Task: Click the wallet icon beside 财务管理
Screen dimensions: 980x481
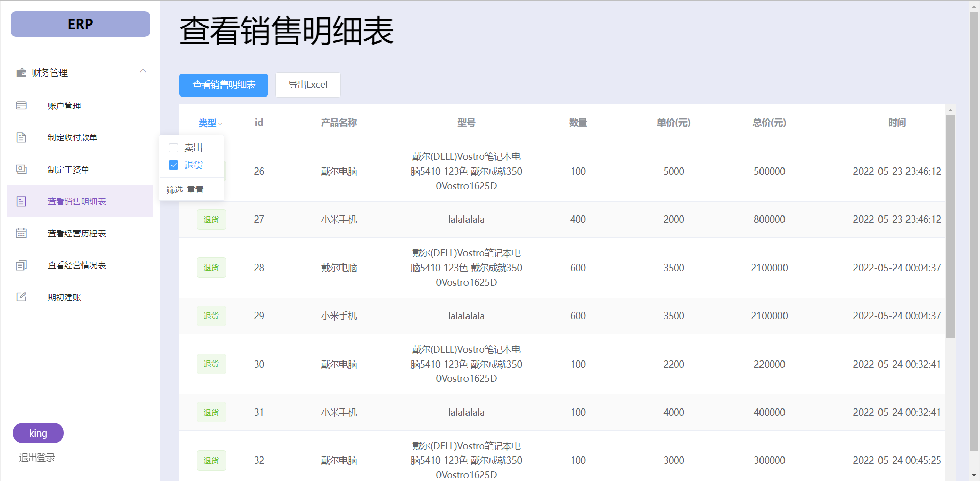Action: (21, 73)
